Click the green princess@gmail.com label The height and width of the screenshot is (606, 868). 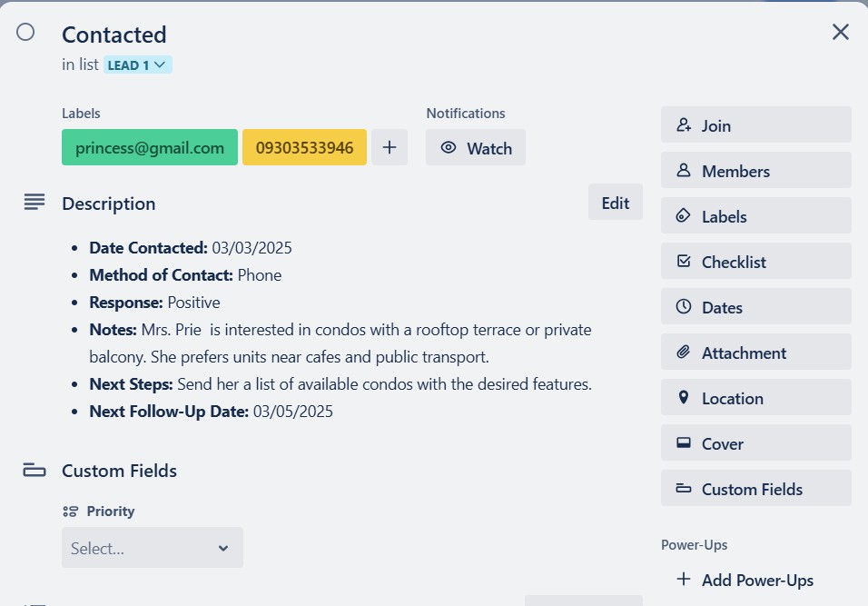[150, 147]
